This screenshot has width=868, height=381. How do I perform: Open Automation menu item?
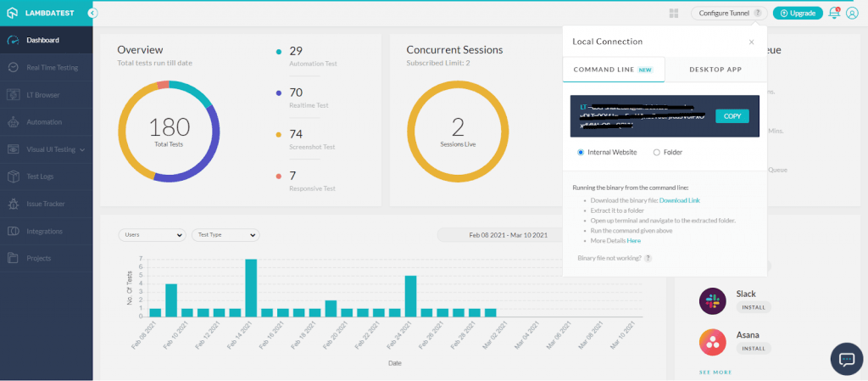(x=47, y=122)
